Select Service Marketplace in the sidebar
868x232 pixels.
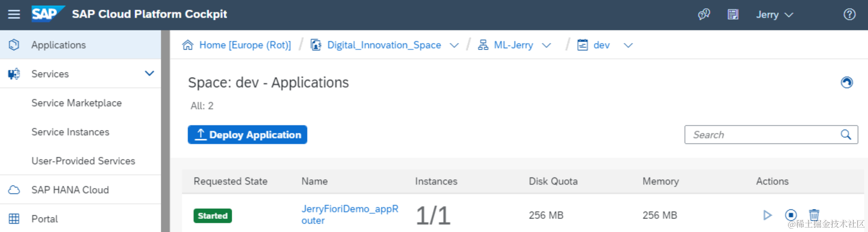point(76,103)
